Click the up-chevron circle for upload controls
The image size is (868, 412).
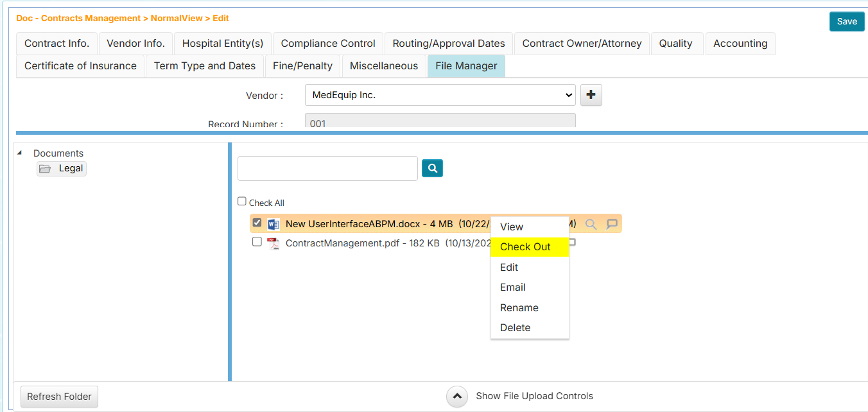coord(456,397)
